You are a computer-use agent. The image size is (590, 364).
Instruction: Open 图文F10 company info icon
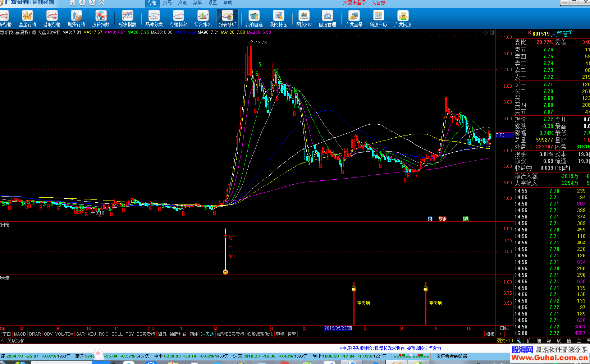tap(304, 18)
